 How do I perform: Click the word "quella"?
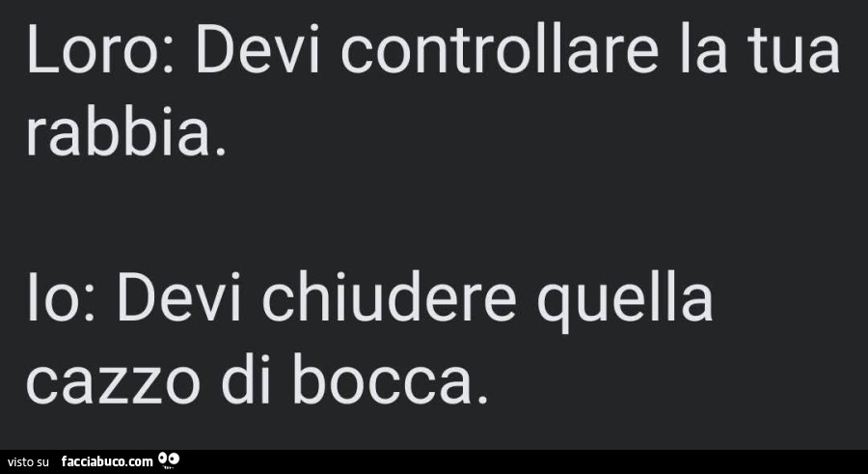pyautogui.click(x=625, y=303)
